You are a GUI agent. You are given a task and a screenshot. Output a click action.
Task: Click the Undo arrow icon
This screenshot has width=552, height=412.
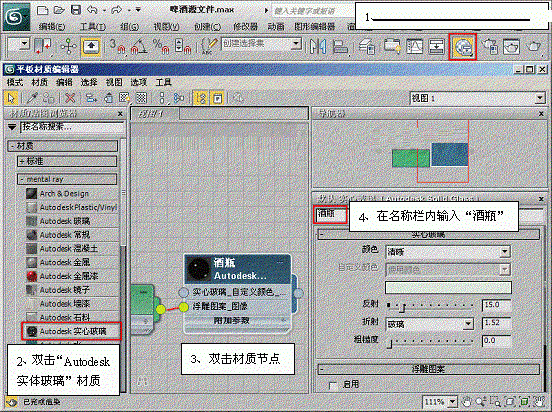(x=92, y=10)
